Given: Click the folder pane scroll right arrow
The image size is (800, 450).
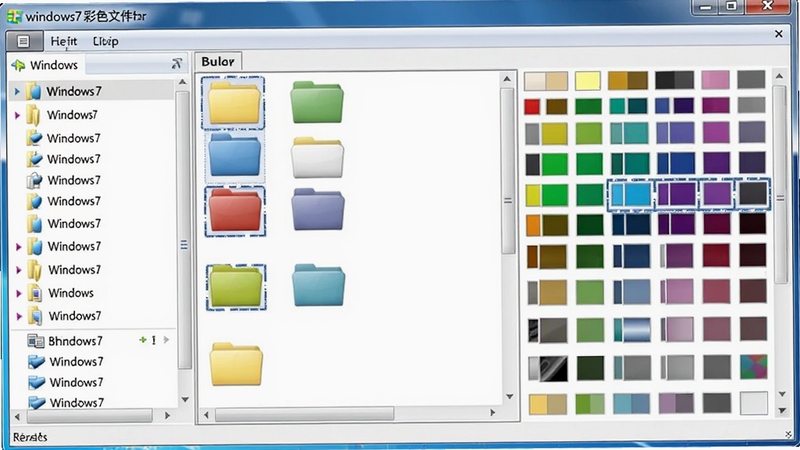Looking at the screenshot, I should point(492,412).
